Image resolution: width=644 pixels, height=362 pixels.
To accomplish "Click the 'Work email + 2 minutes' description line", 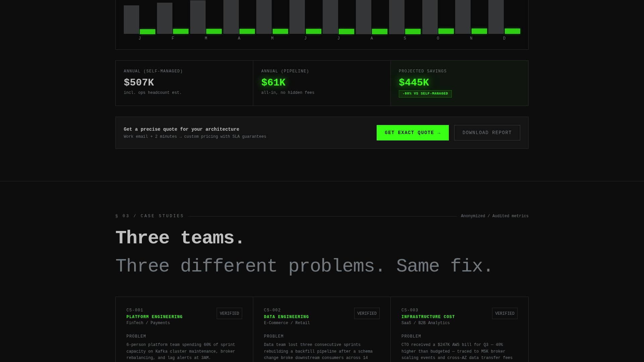I will (x=195, y=137).
